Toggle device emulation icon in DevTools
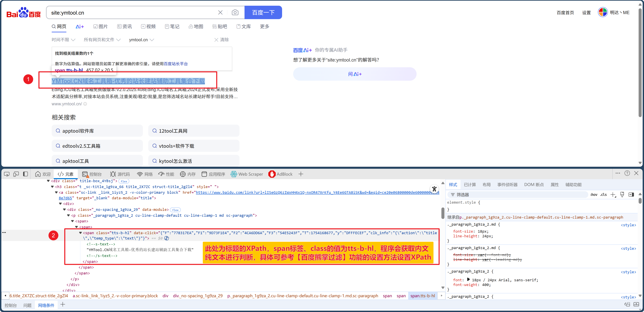Image resolution: width=644 pixels, height=312 pixels. [16, 174]
